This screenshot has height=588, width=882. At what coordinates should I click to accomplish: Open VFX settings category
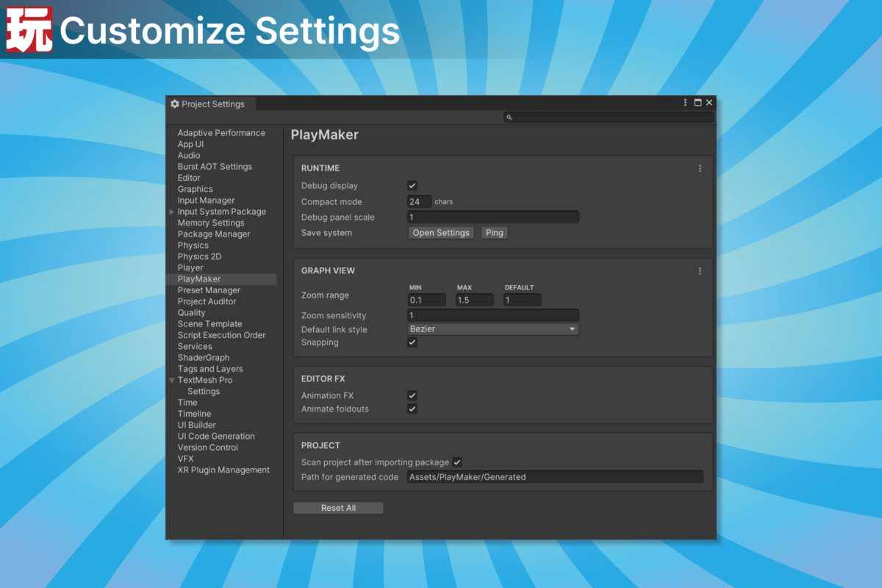(186, 459)
